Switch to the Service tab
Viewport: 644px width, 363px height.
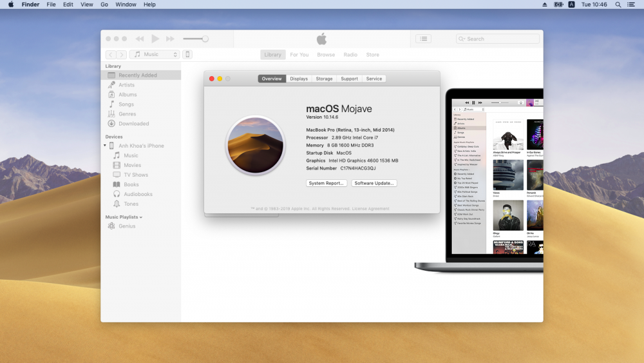[x=374, y=79]
